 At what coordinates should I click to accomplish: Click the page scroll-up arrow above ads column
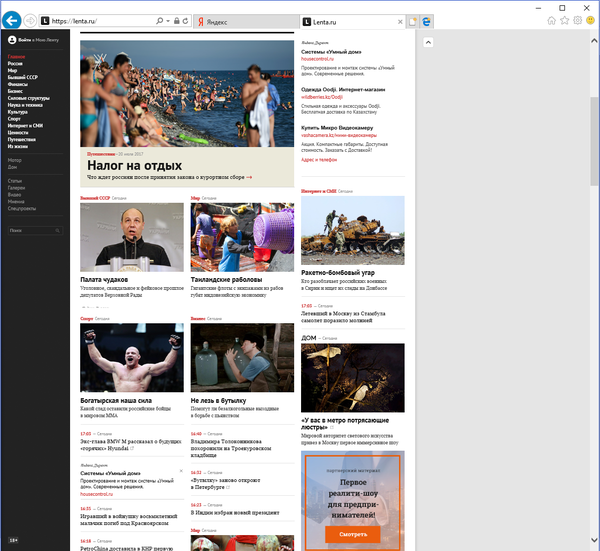(428, 42)
